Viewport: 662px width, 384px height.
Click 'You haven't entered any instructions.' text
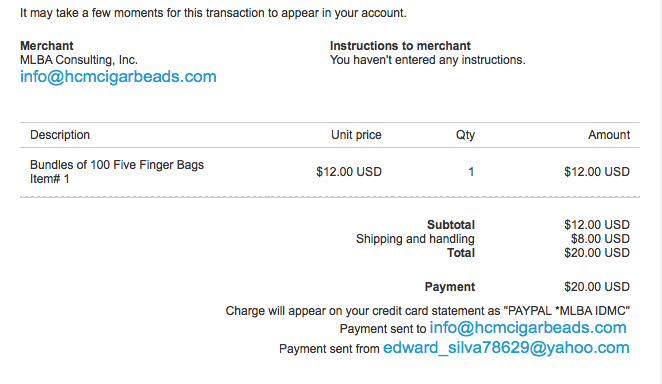click(428, 60)
